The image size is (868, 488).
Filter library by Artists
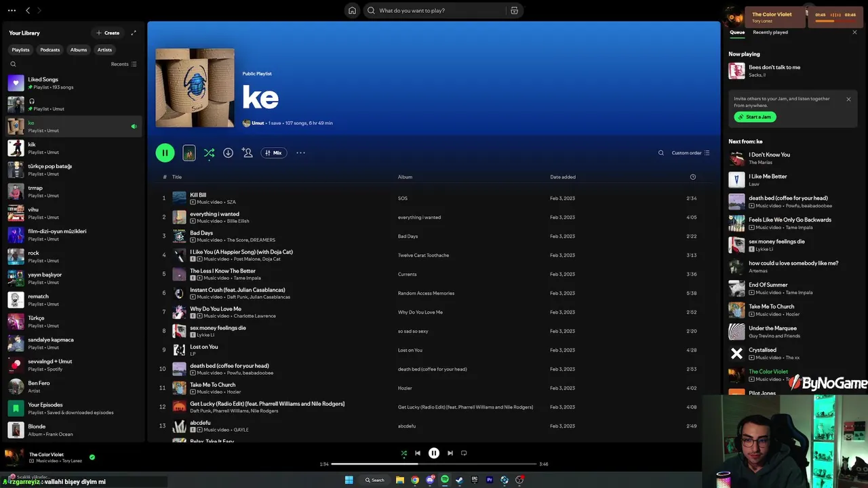coord(104,49)
